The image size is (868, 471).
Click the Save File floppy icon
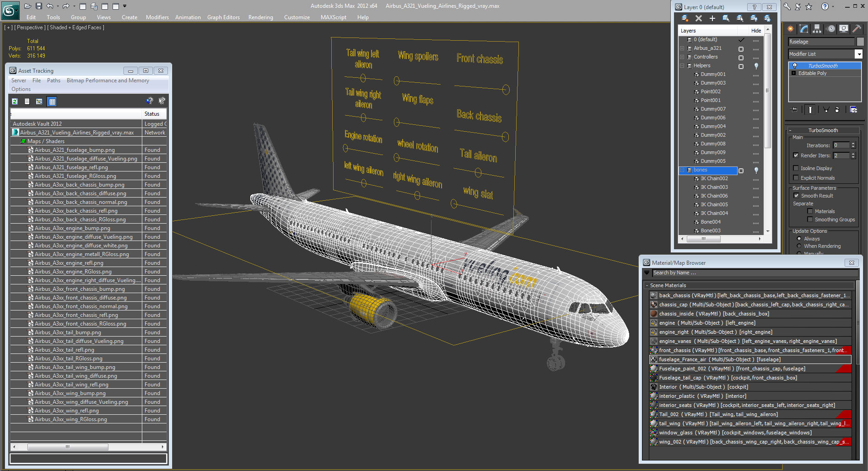[39, 6]
